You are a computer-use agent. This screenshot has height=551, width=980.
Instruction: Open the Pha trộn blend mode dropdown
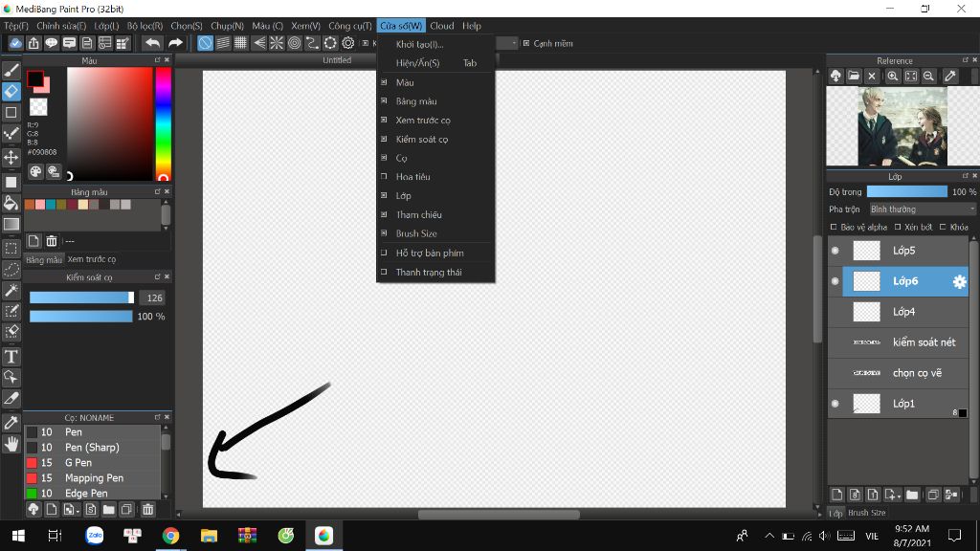[922, 209]
